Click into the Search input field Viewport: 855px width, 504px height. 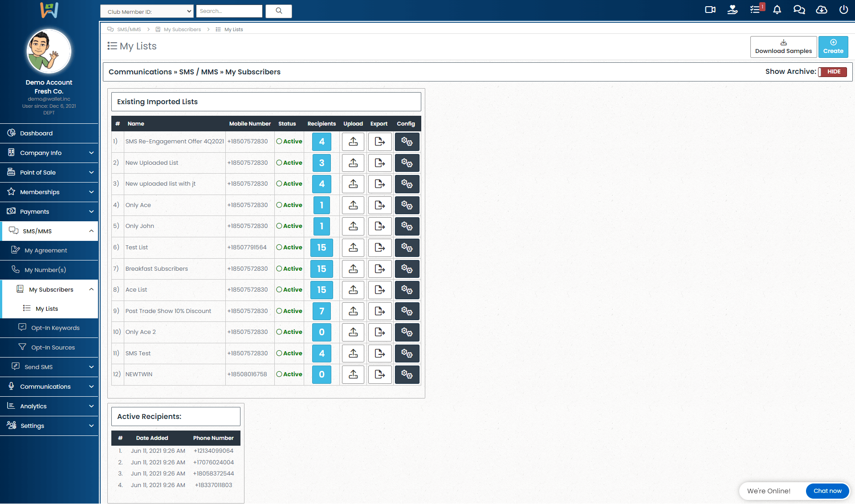point(229,11)
